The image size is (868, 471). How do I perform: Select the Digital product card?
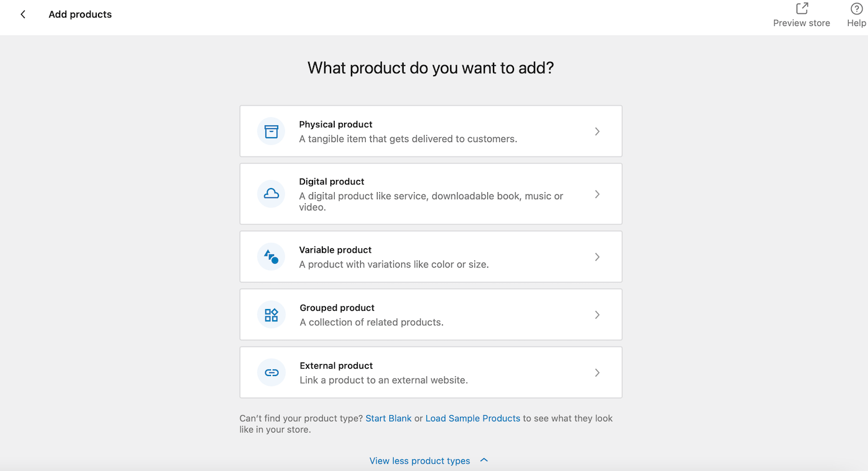tap(431, 194)
